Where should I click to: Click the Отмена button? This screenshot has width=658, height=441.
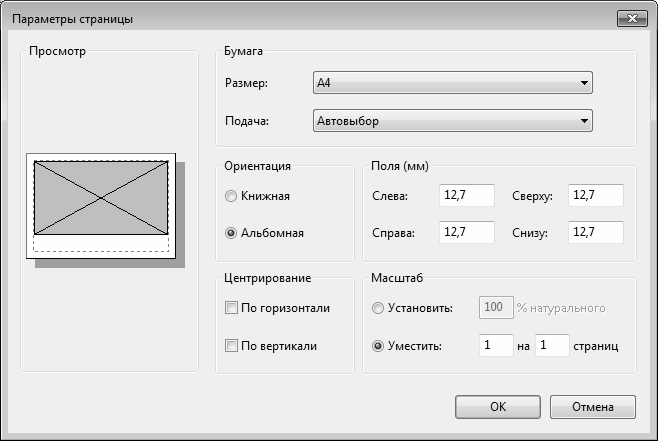(x=593, y=407)
